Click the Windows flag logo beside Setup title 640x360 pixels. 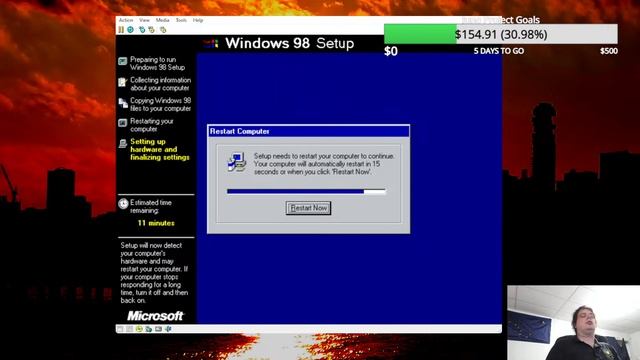click(211, 44)
